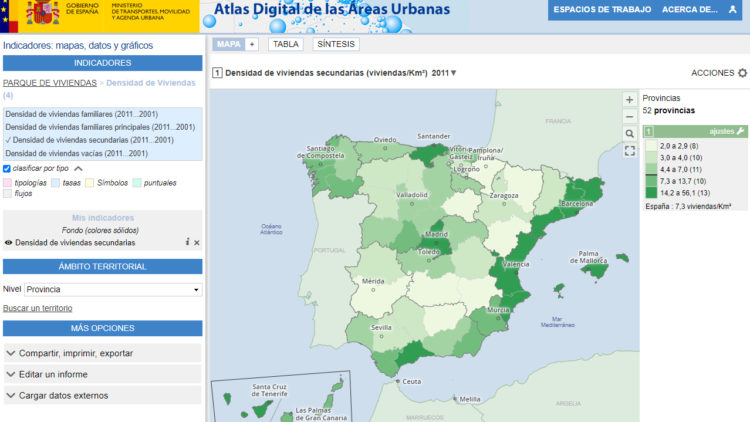Open the map in fullscreen view
Viewport: 750px width, 422px height.
point(629,151)
